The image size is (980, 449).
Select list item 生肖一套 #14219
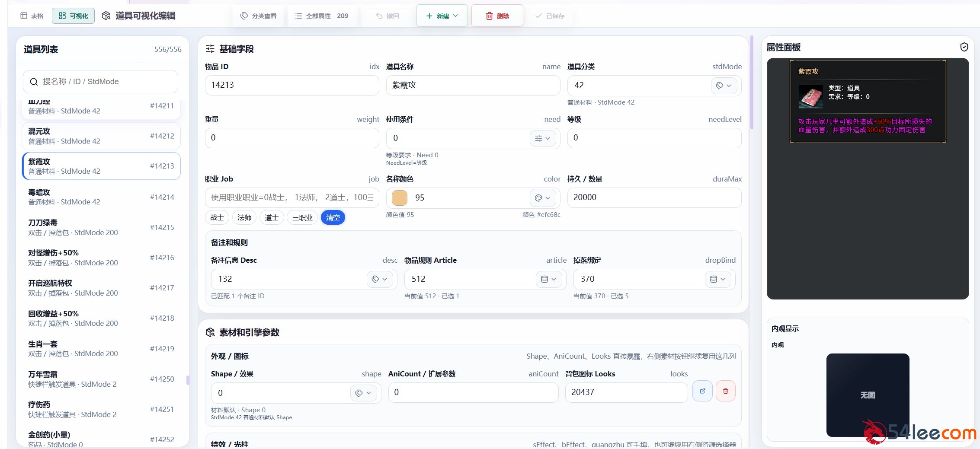tap(101, 349)
